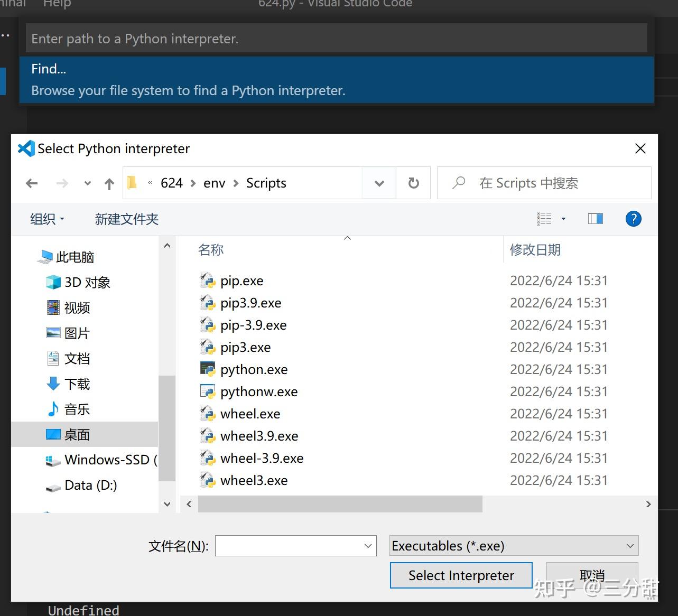The width and height of the screenshot is (678, 616).
Task: Navigate up one folder level
Action: 109,183
